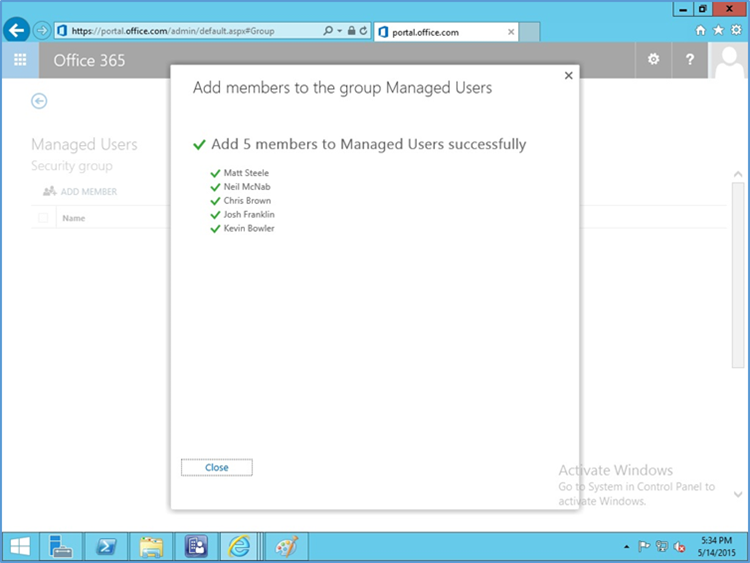Viewport: 750px width, 563px height.
Task: Open Favorites star icon
Action: (x=718, y=31)
